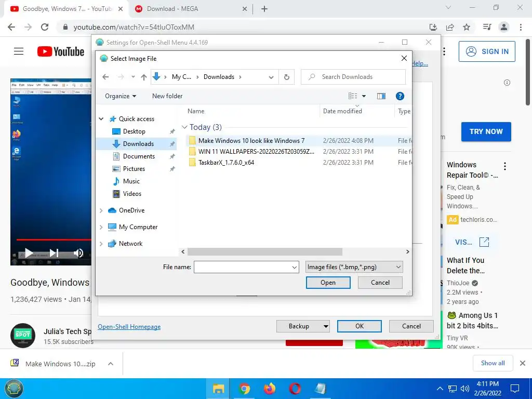This screenshot has height=399, width=532.
Task: Select Documents in the navigation pane
Action: coord(139,156)
